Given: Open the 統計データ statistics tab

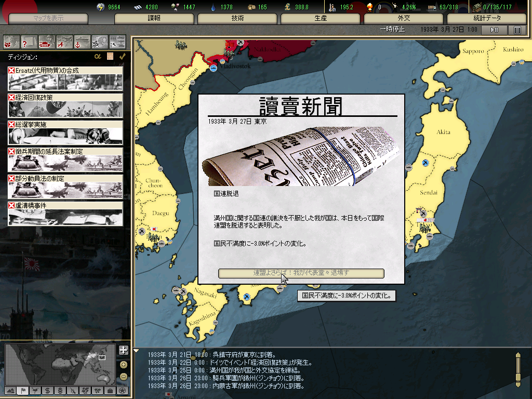Looking at the screenshot, I should click(x=487, y=18).
